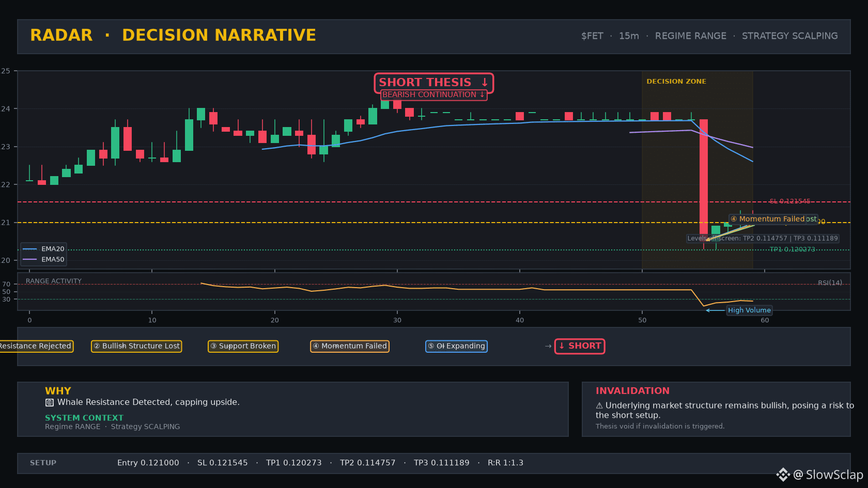Click the warning triangle icon under INVALIDATION
The height and width of the screenshot is (488, 868).
pyautogui.click(x=599, y=406)
